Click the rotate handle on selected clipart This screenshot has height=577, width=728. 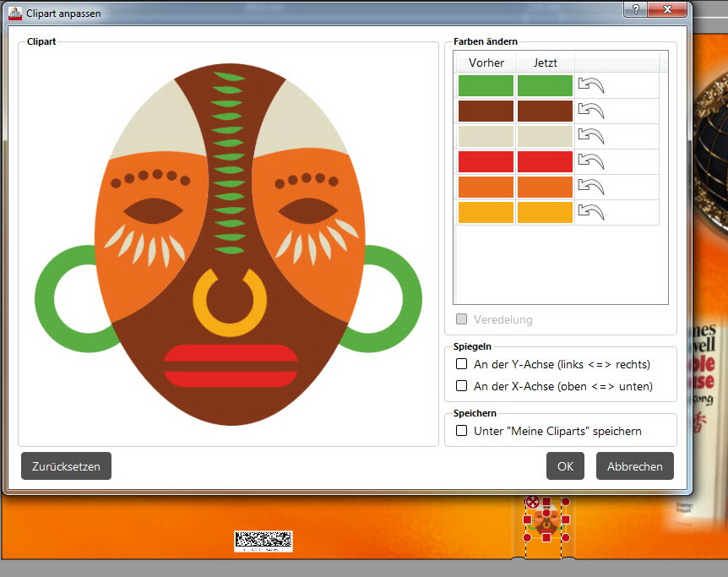tap(532, 502)
